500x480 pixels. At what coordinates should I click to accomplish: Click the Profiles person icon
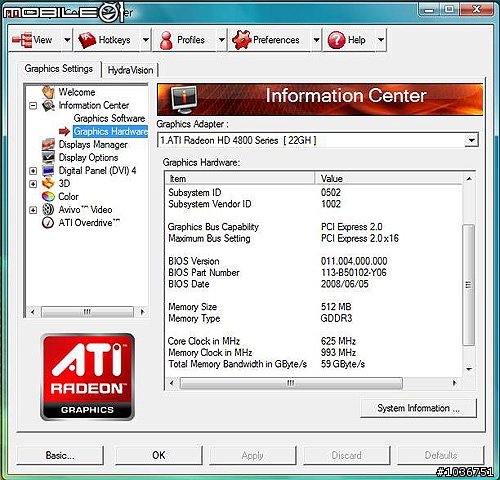tap(166, 40)
